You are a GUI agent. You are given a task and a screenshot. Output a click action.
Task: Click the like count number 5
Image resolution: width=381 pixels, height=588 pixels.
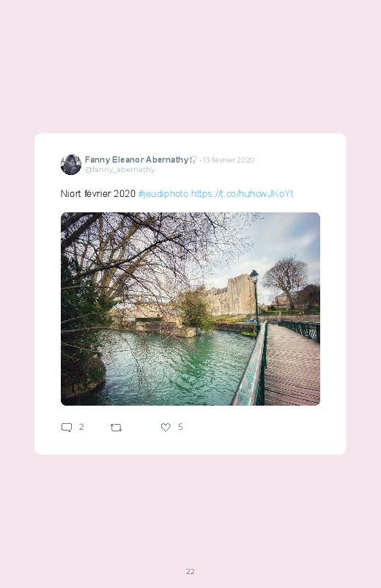pyautogui.click(x=180, y=427)
